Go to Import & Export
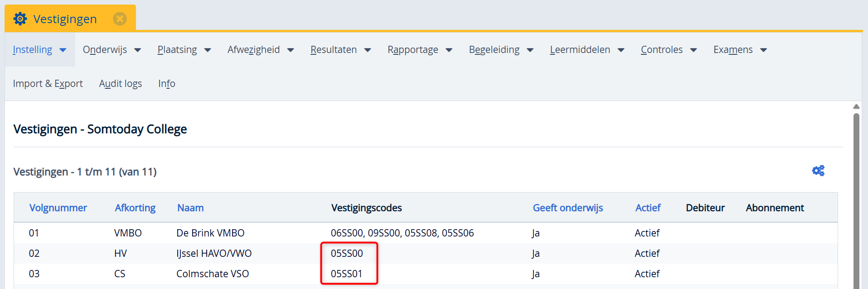This screenshot has width=868, height=289. point(48,84)
